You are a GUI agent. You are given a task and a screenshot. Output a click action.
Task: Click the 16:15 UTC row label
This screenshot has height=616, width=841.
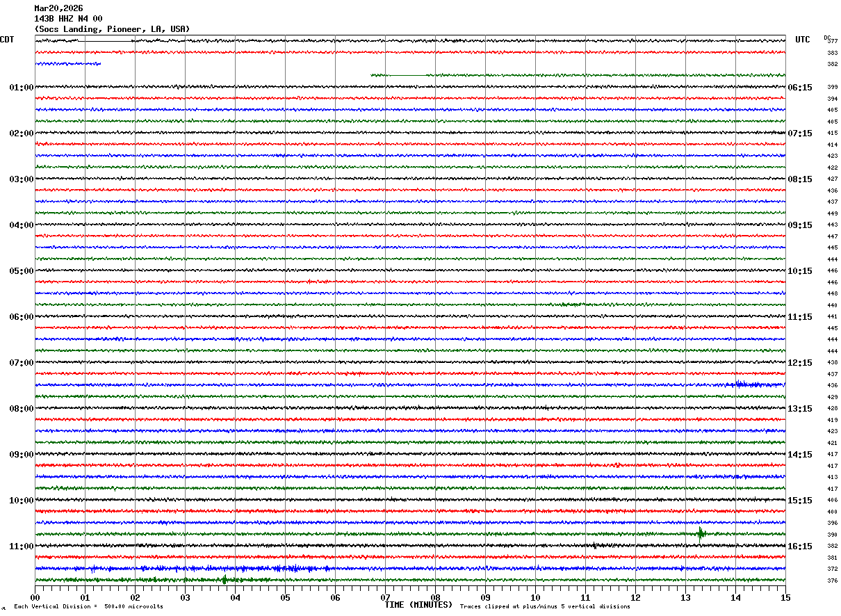[799, 546]
